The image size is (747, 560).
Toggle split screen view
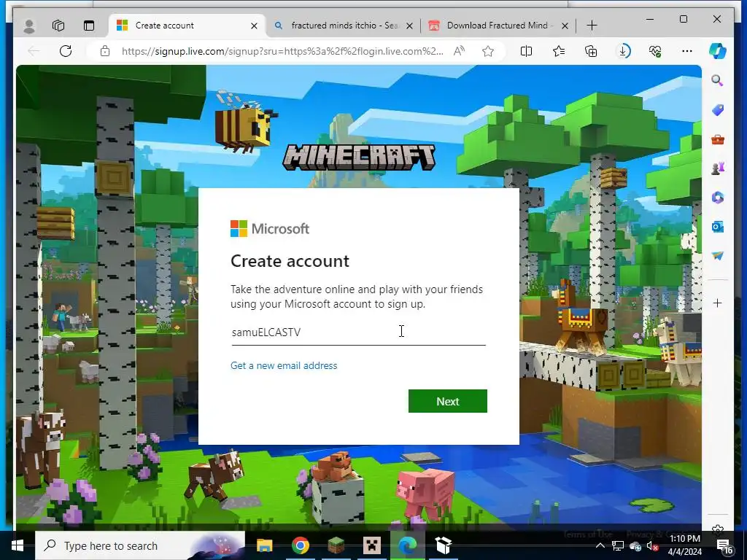coord(527,51)
